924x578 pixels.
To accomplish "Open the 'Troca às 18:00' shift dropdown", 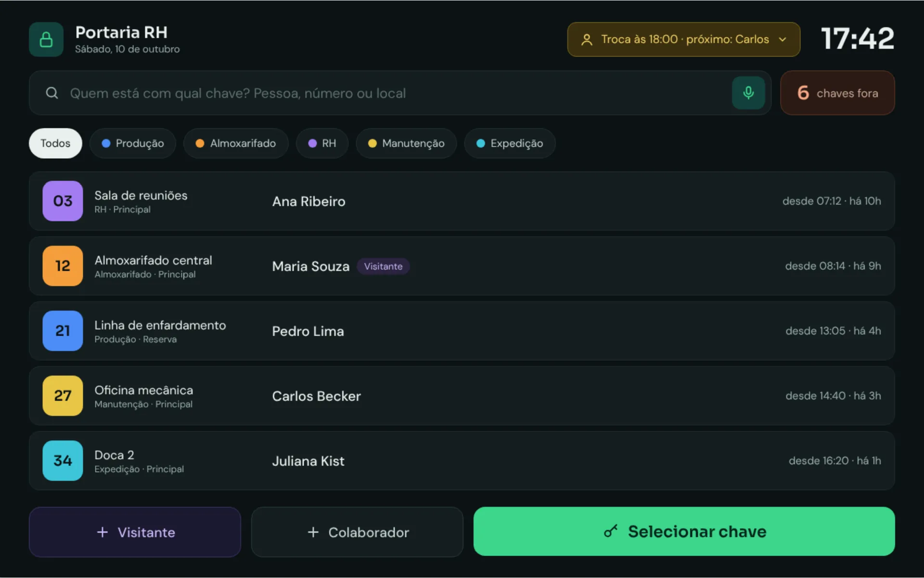I will pyautogui.click(x=684, y=39).
